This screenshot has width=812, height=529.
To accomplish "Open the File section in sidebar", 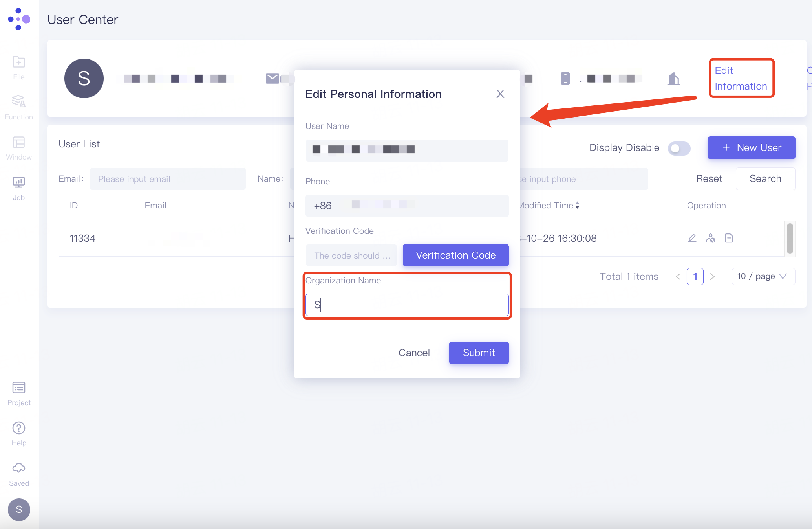I will [18, 68].
